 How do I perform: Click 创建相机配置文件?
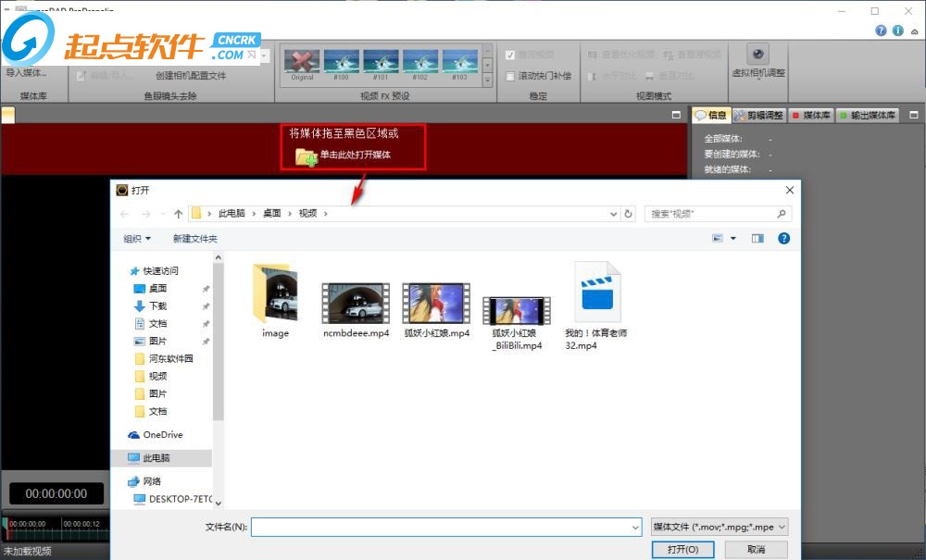[x=190, y=76]
